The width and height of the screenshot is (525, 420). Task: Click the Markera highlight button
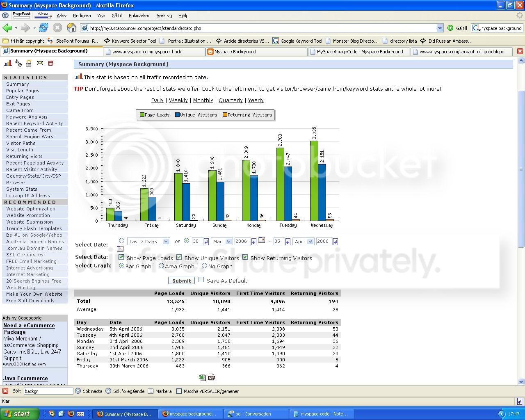tap(160, 391)
